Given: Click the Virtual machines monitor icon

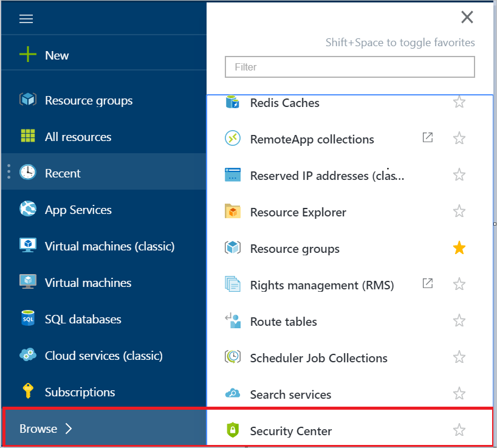Looking at the screenshot, I should (x=28, y=281).
